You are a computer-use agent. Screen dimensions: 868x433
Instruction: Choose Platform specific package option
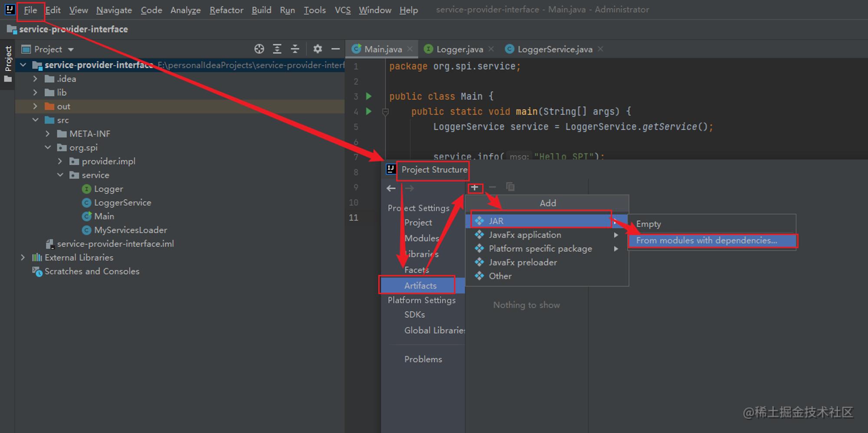coord(547,249)
